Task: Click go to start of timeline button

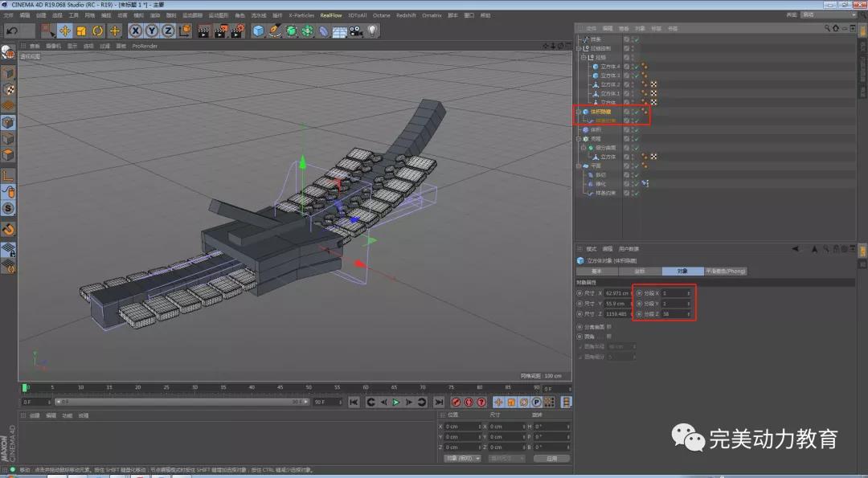Action: click(354, 402)
